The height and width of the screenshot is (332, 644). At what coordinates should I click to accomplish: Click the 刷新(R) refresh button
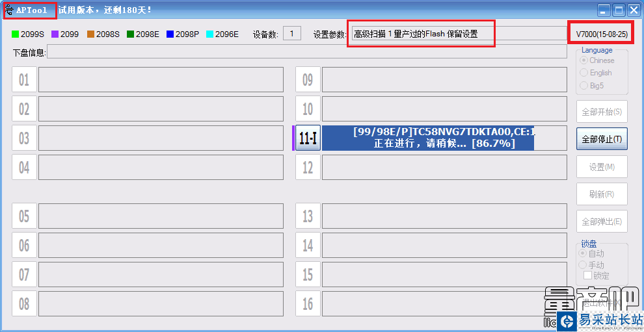click(602, 194)
